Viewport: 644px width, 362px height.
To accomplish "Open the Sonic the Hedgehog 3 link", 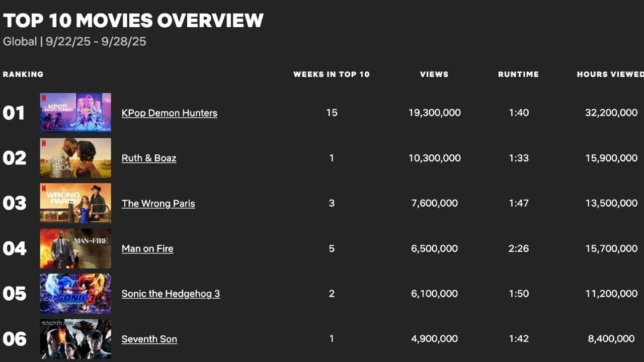I will [x=171, y=294].
